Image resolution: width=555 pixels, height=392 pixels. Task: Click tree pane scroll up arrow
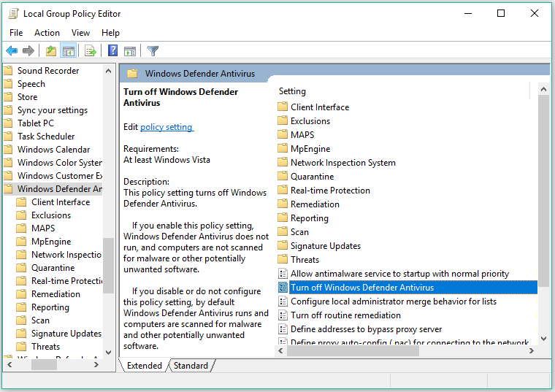[x=108, y=71]
